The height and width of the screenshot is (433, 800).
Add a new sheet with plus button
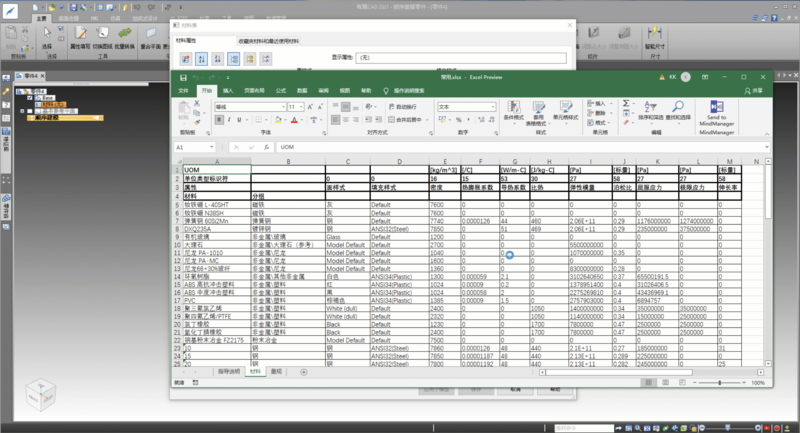[303, 371]
